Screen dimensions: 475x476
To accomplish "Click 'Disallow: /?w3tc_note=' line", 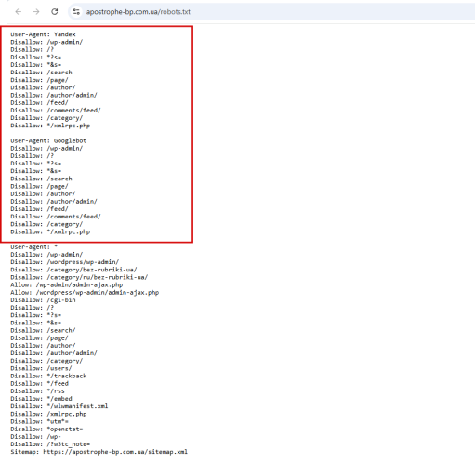I will [x=50, y=444].
